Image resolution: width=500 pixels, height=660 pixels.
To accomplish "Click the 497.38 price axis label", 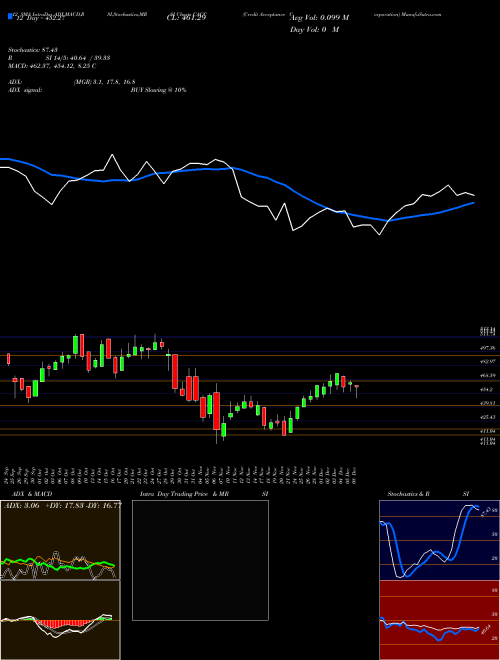I will 487,349.
